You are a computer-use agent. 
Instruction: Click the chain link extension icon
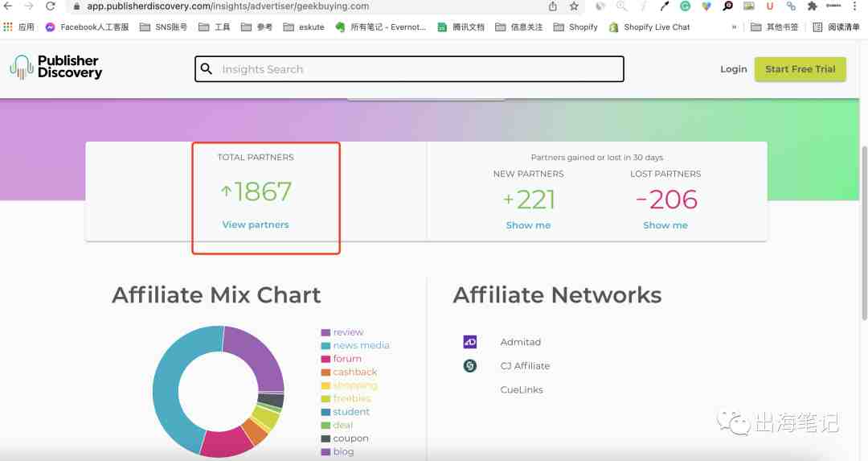click(x=791, y=6)
